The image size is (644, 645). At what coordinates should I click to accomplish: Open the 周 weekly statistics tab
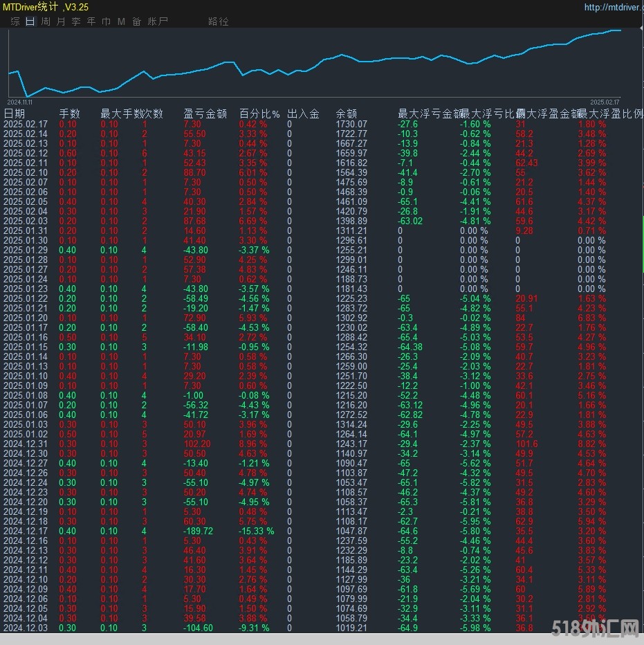coord(46,21)
